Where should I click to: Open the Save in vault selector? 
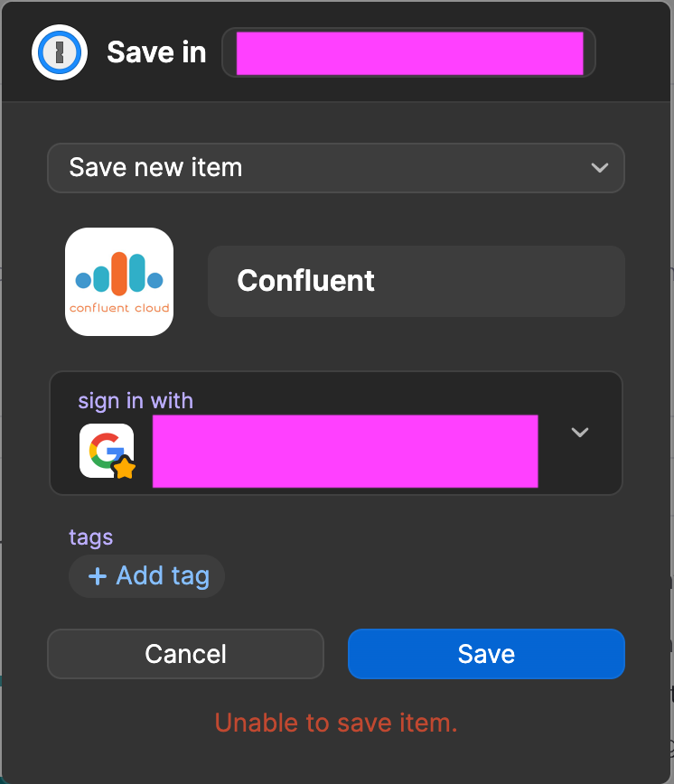(408, 52)
